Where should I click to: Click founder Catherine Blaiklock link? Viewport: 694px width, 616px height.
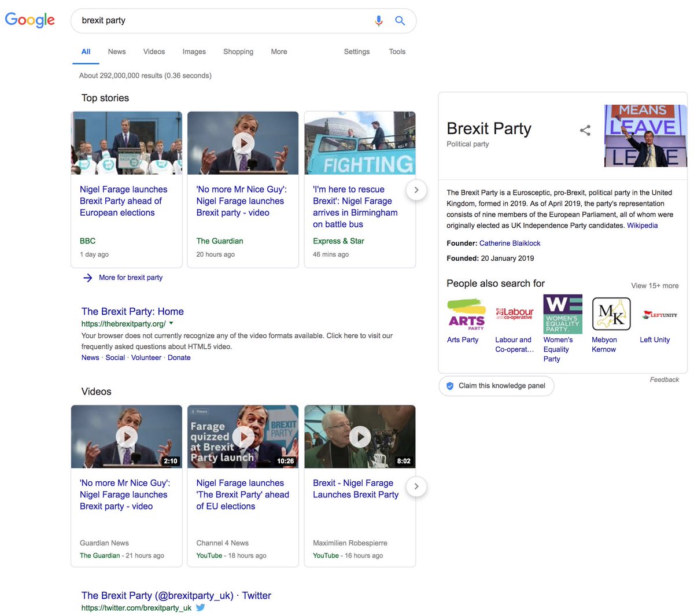(x=510, y=244)
